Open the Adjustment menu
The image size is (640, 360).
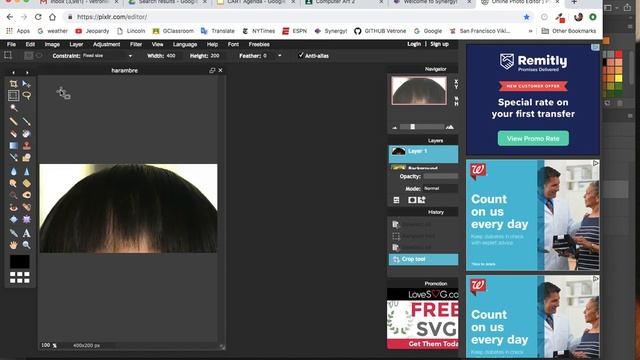click(107, 44)
